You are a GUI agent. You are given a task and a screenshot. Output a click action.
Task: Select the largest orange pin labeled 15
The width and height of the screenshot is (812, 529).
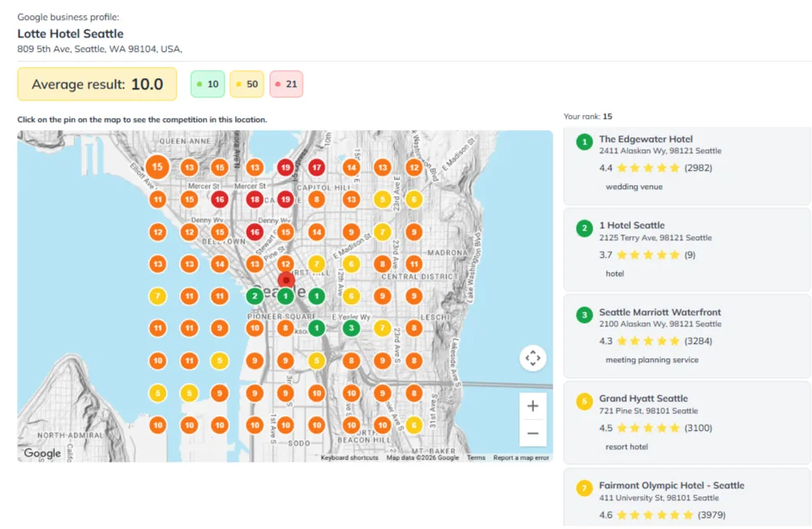pos(157,167)
